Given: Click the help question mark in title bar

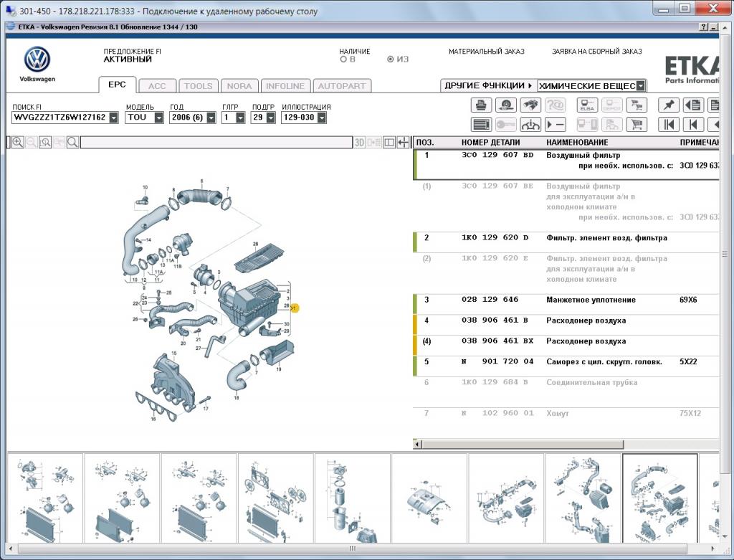Looking at the screenshot, I should click(704, 27).
